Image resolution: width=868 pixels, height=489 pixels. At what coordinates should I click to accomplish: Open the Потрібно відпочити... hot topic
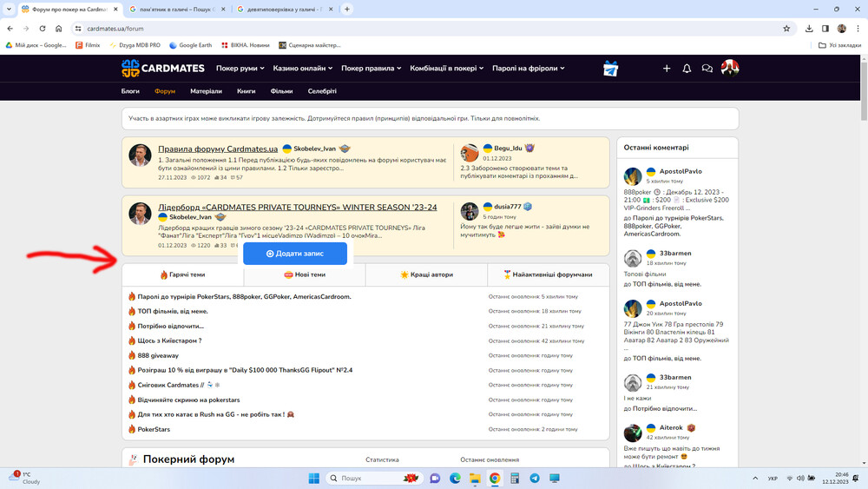pyautogui.click(x=170, y=327)
